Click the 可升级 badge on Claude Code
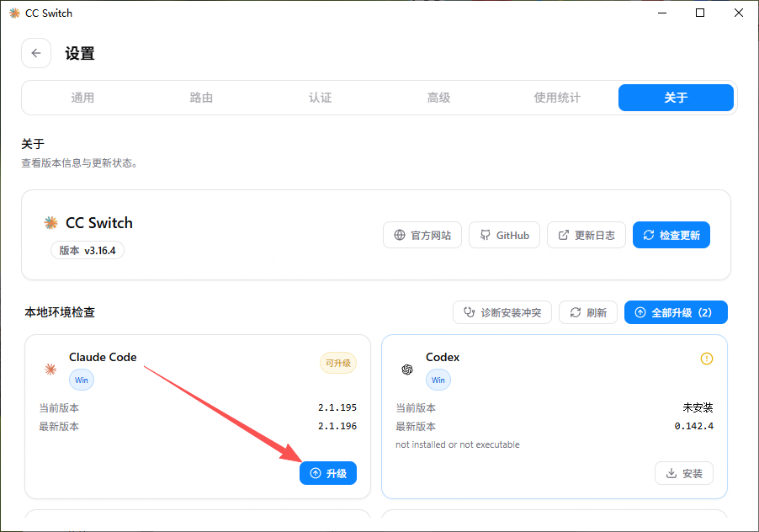The width and height of the screenshot is (759, 532). 338,363
